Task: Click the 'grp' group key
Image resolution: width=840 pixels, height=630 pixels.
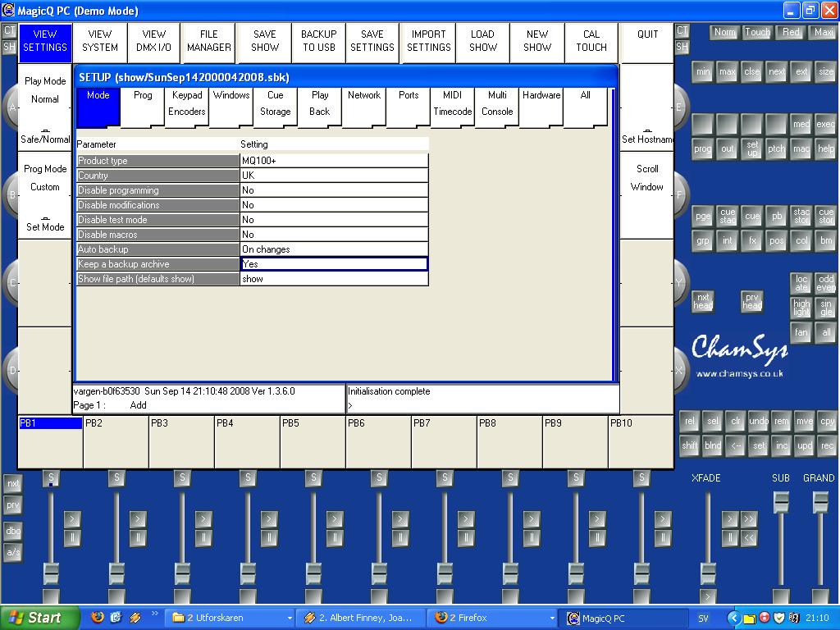Action: [702, 240]
